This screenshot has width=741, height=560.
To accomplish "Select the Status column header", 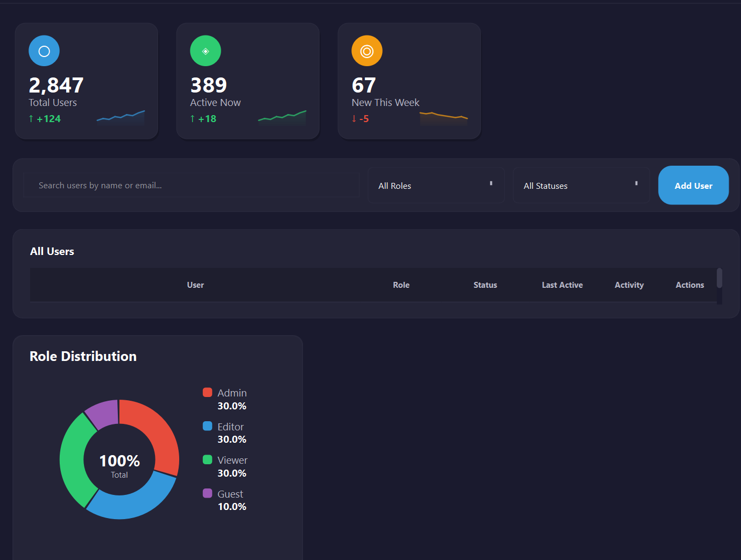I will pyautogui.click(x=485, y=285).
